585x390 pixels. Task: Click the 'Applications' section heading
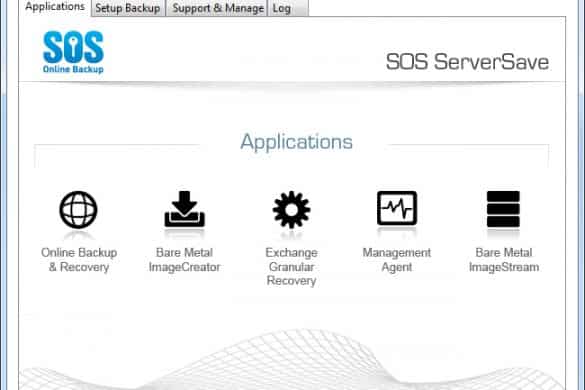pyautogui.click(x=296, y=142)
